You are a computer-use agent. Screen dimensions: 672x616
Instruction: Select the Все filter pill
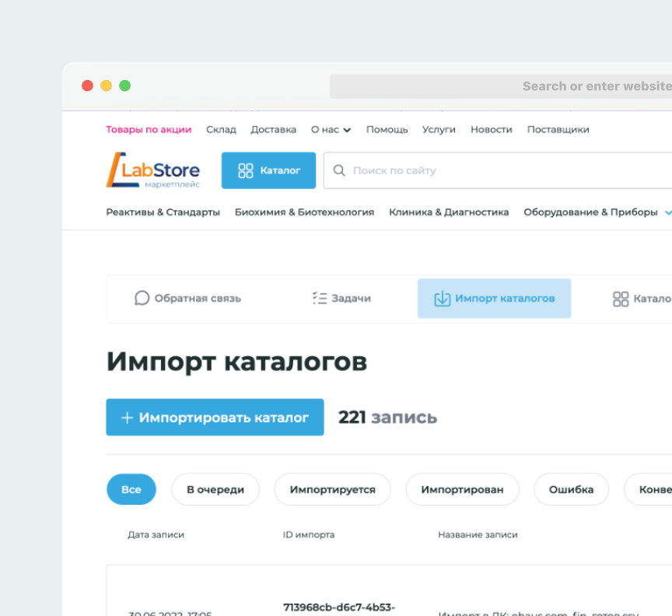(131, 489)
